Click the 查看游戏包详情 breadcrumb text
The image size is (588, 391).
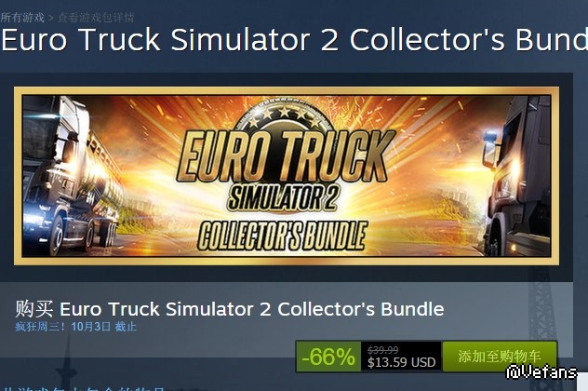(x=96, y=18)
